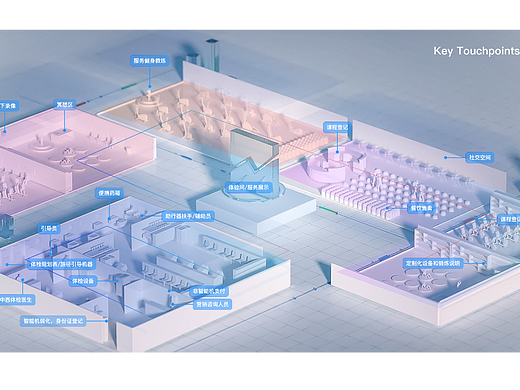Select the 定制化设备和锻炼说明 label
The width and height of the screenshot is (520, 390).
tap(433, 263)
